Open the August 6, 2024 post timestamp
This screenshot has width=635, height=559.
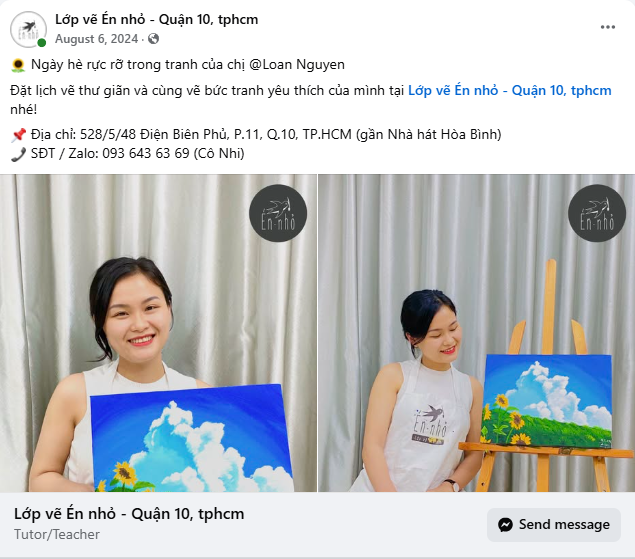coord(96,39)
